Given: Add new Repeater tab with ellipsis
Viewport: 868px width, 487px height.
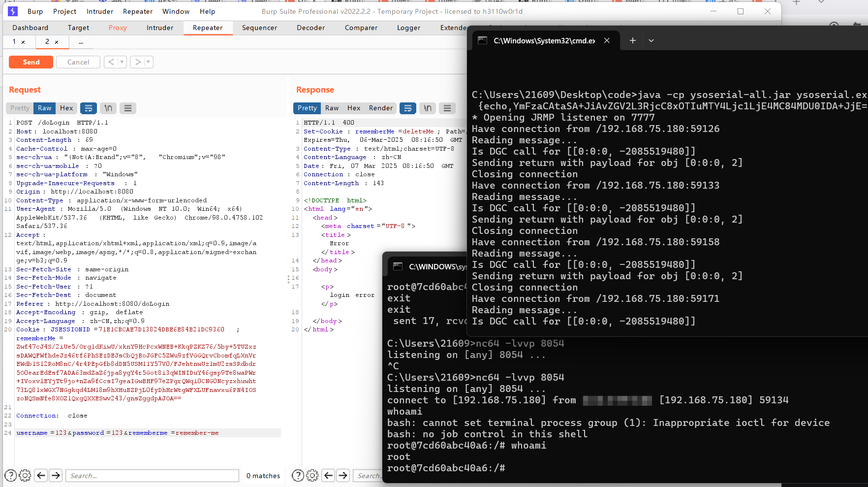Looking at the screenshot, I should [81, 42].
